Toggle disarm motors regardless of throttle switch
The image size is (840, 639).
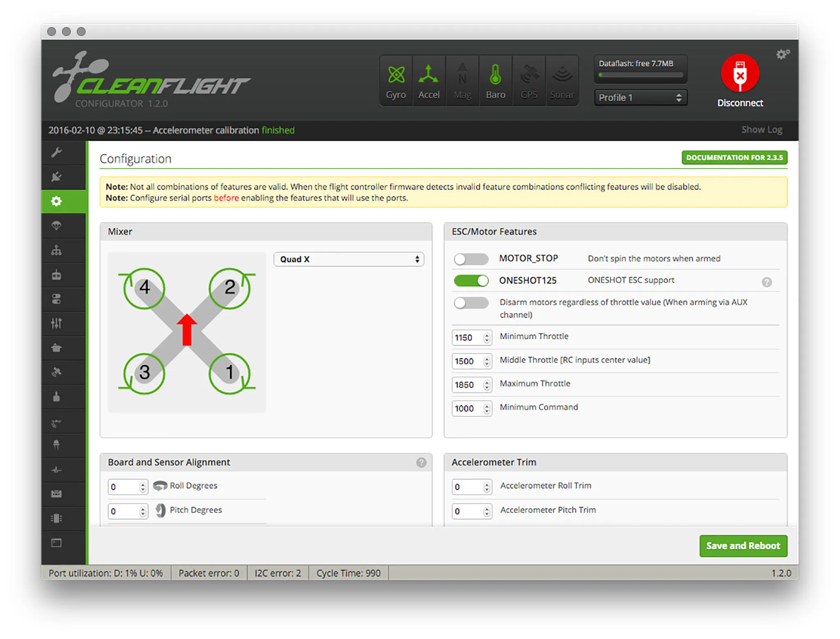pos(471,303)
